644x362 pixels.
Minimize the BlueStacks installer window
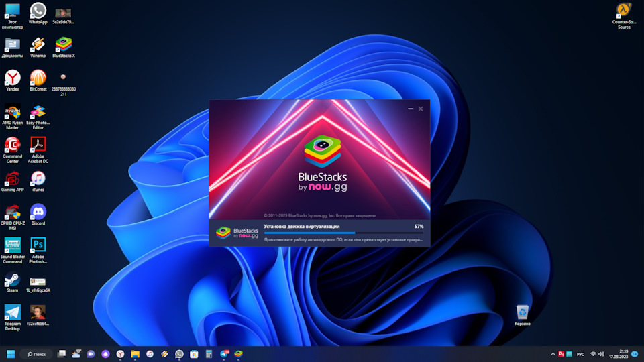(x=411, y=109)
